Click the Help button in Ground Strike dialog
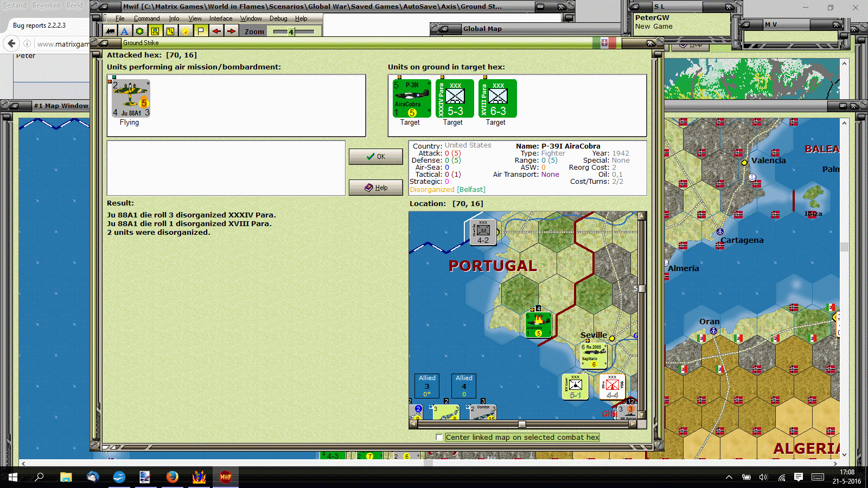The height and width of the screenshot is (488, 868). pos(375,188)
